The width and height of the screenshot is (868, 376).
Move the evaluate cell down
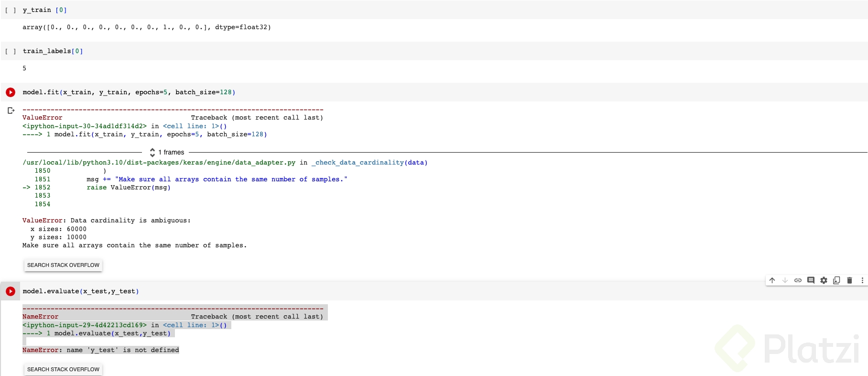coord(785,280)
